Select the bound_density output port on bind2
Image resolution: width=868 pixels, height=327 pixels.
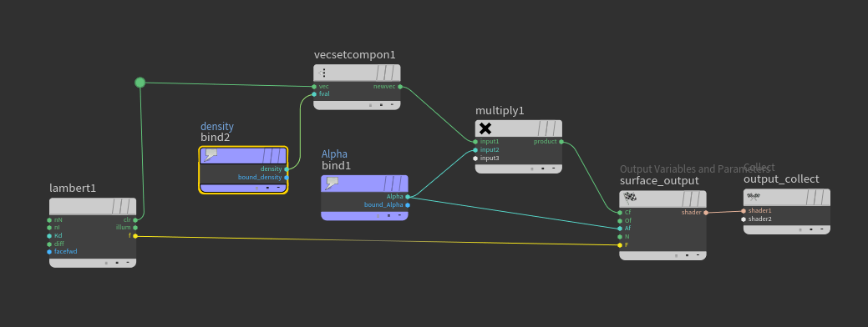click(x=287, y=178)
